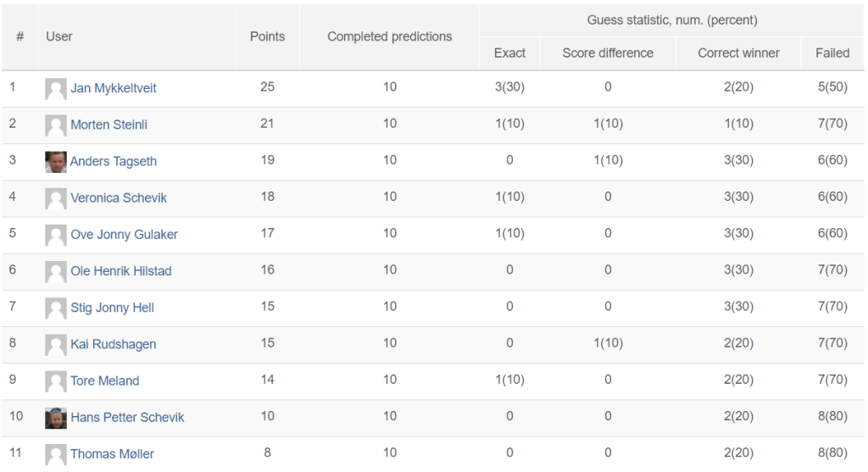Open the Anders Tagseth user link
Viewport: 868px width, 472px height.
point(114,161)
